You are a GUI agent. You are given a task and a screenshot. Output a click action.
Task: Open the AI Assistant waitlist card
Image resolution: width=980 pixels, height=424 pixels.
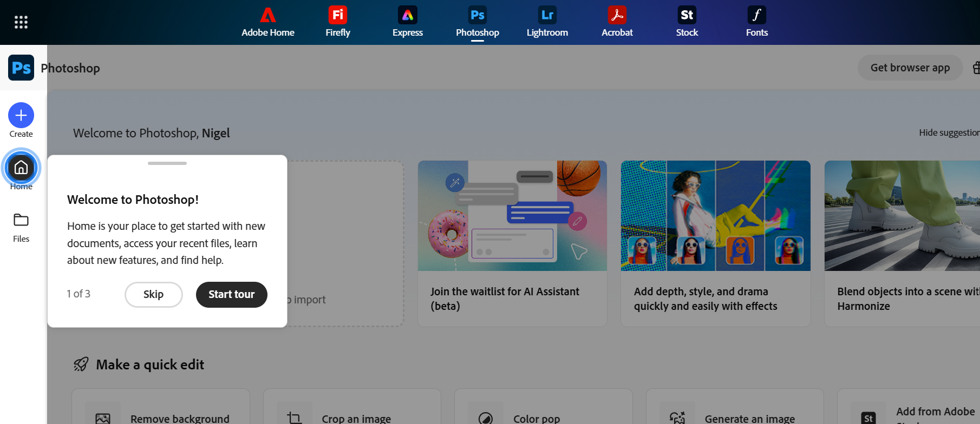(512, 243)
